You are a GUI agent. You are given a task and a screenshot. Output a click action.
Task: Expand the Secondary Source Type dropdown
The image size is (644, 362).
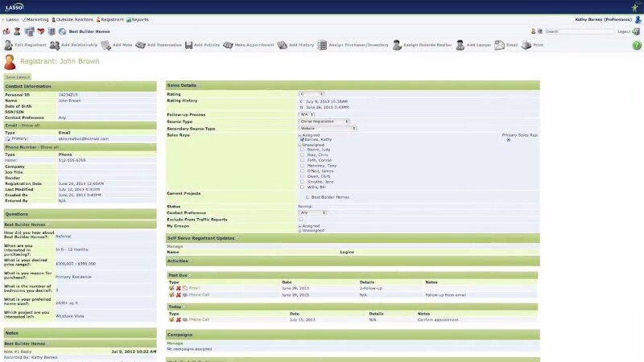click(x=328, y=128)
